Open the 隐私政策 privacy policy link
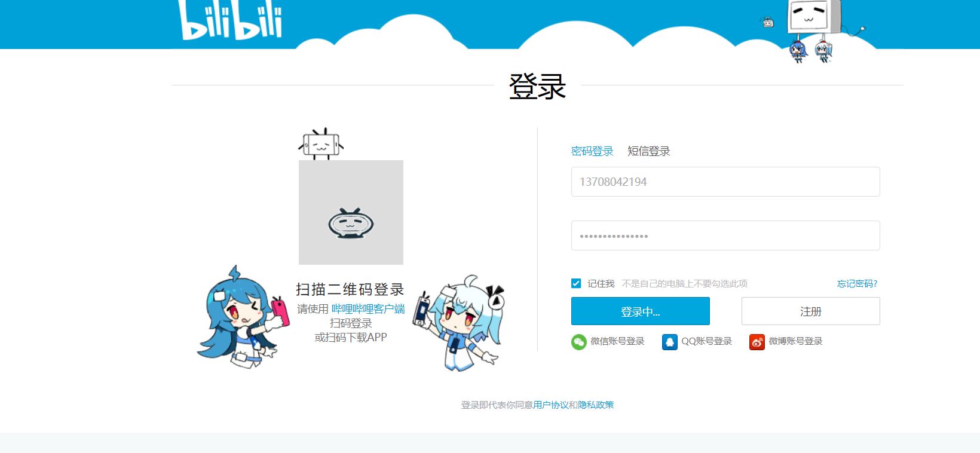 [596, 405]
